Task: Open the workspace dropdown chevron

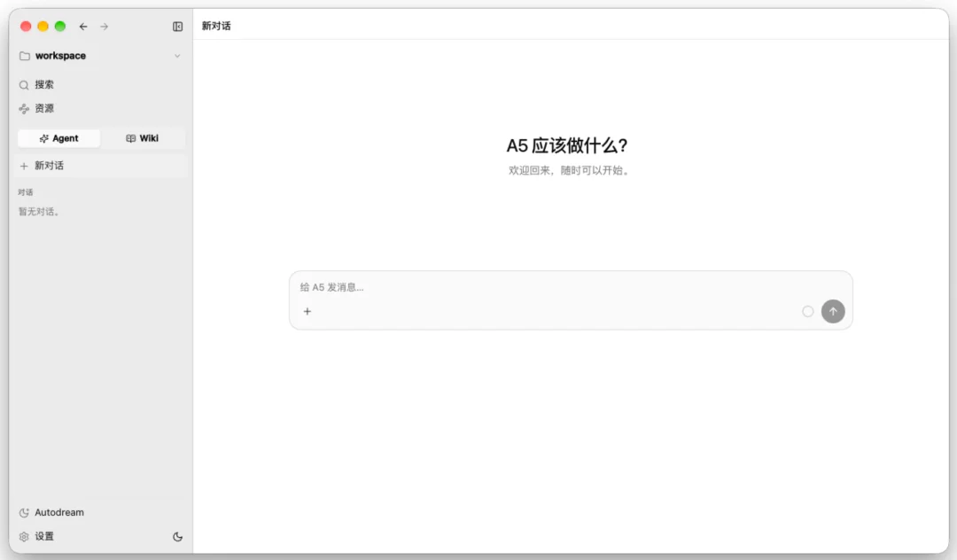Action: pyautogui.click(x=177, y=56)
